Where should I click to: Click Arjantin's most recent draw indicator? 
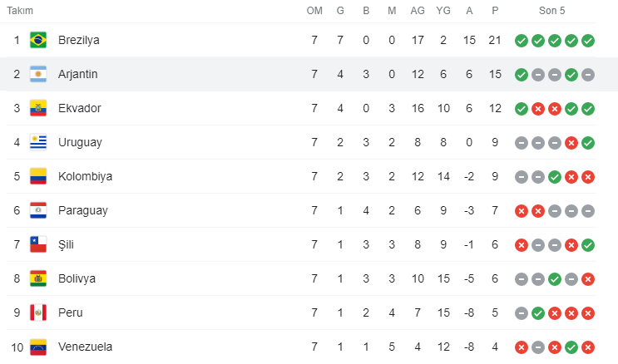tap(588, 74)
